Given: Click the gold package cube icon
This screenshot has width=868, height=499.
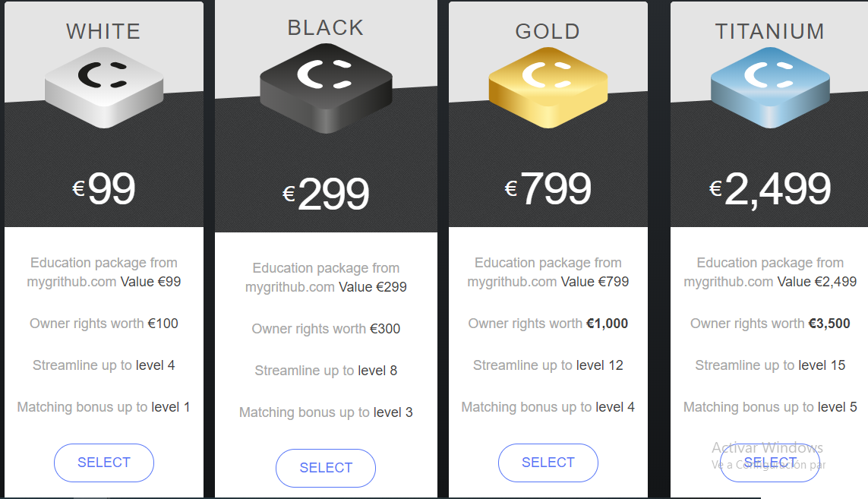Looking at the screenshot, I should pyautogui.click(x=548, y=87).
